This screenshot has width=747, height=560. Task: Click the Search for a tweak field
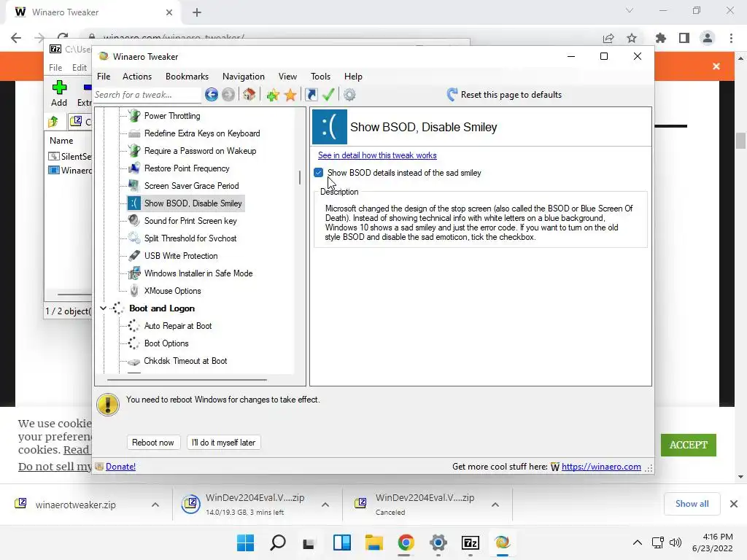pos(147,95)
